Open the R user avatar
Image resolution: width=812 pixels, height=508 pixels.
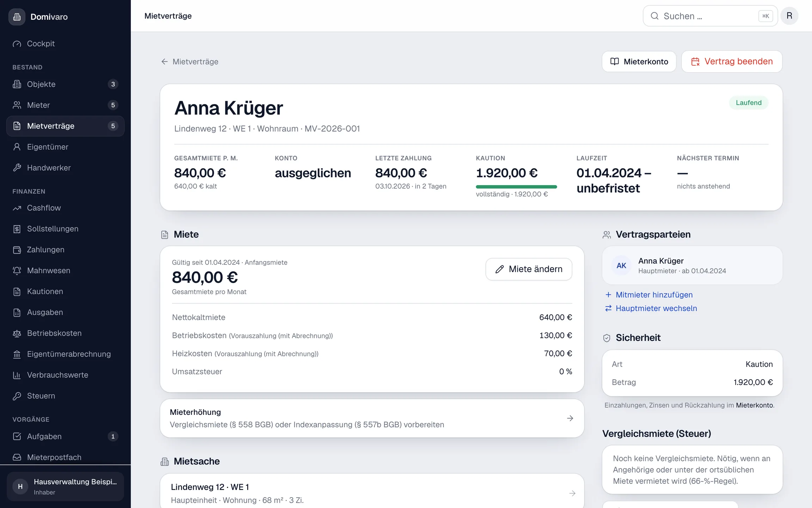coord(789,16)
